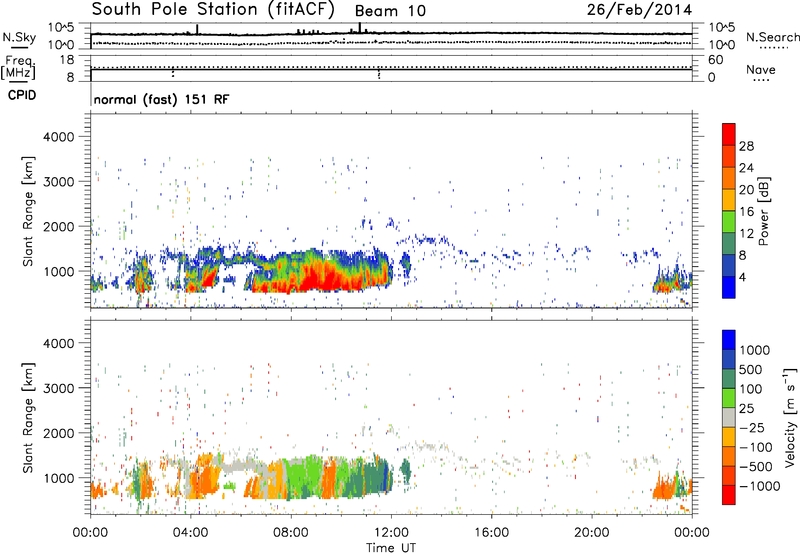
Task: Click the blue swatch atop the Velocity colorbar
Action: point(729,340)
